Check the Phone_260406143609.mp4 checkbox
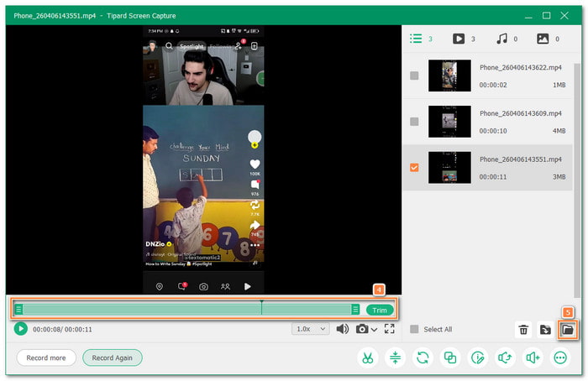Viewport: 588px width, 381px height. point(414,122)
